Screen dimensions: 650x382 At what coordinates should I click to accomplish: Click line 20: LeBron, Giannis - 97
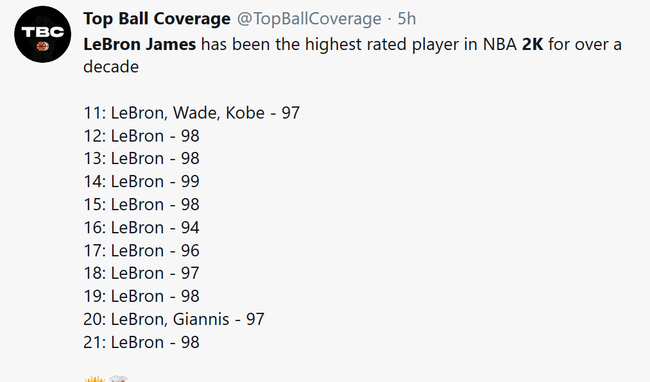tap(174, 319)
